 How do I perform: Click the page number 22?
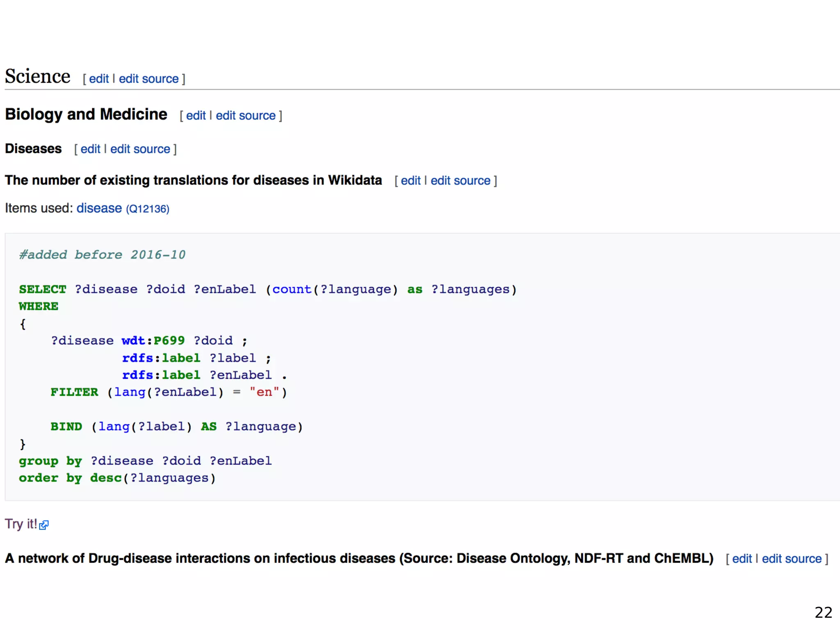(x=823, y=612)
